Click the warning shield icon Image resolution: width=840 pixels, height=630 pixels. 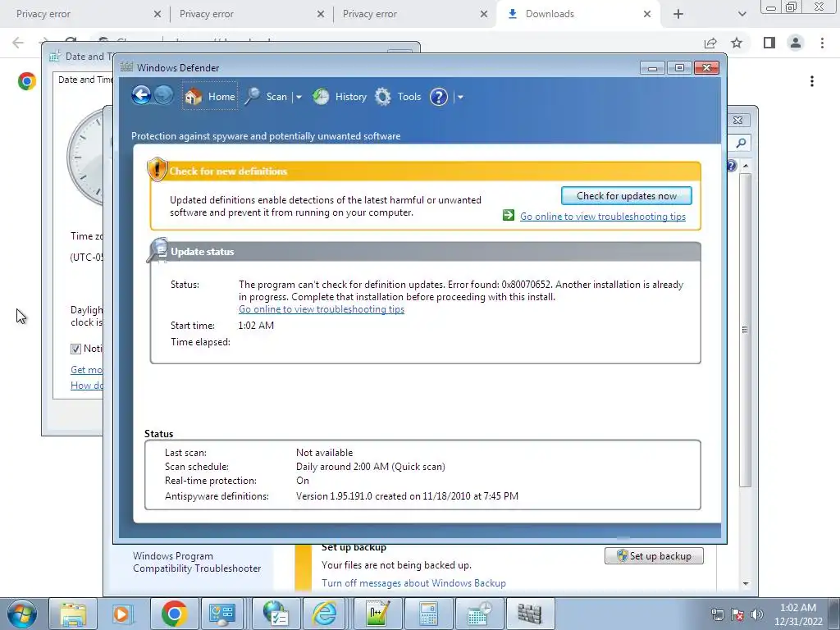pyautogui.click(x=157, y=170)
